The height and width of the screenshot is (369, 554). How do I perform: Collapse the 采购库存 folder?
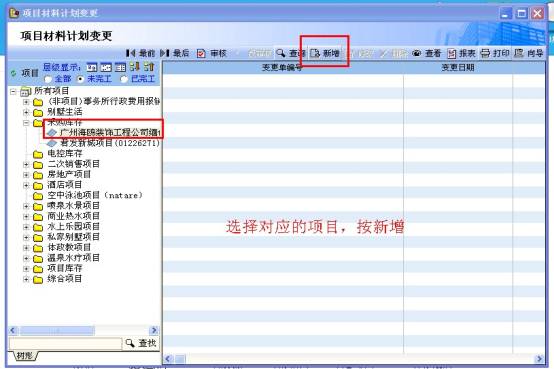coord(26,123)
